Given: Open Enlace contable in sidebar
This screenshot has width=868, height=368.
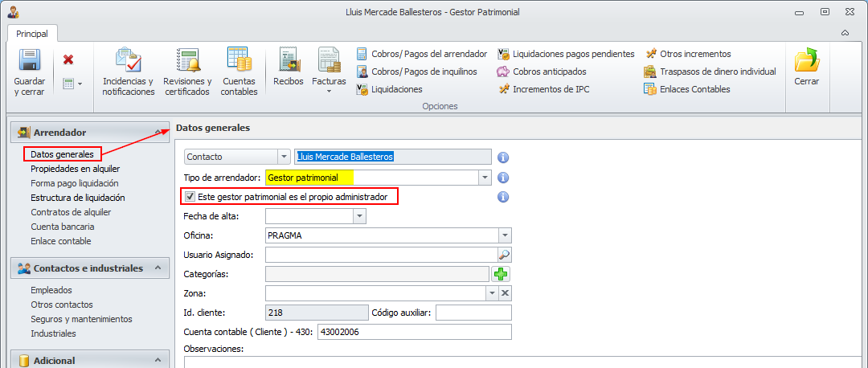Looking at the screenshot, I should tap(61, 241).
